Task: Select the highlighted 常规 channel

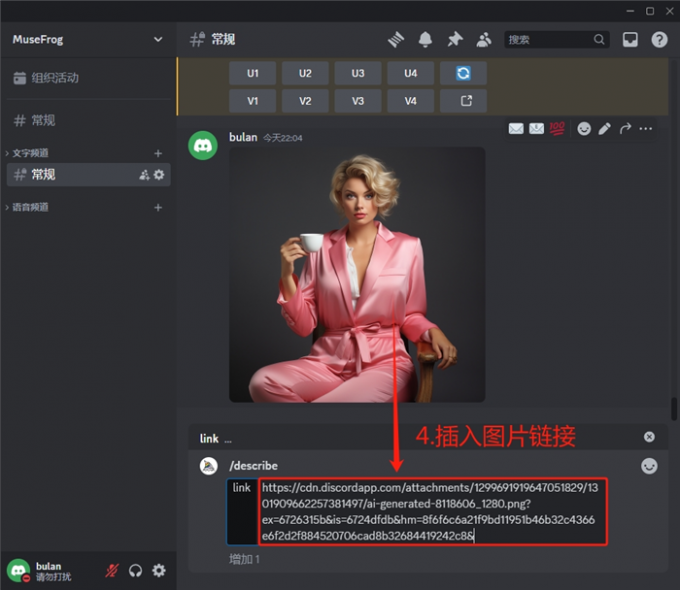Action: (88, 175)
